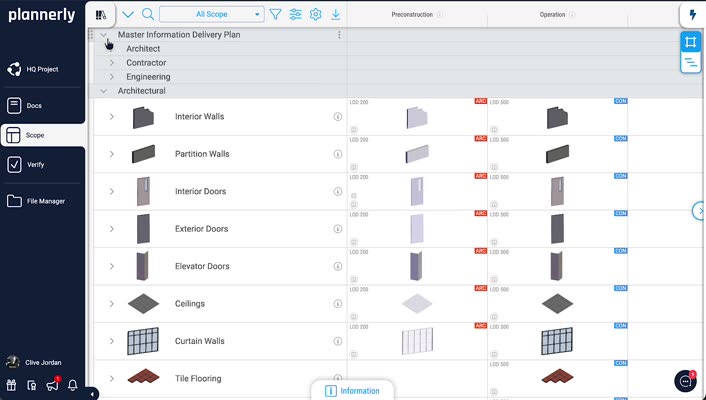
Task: Click the search magnifier icon
Action: 148,14
